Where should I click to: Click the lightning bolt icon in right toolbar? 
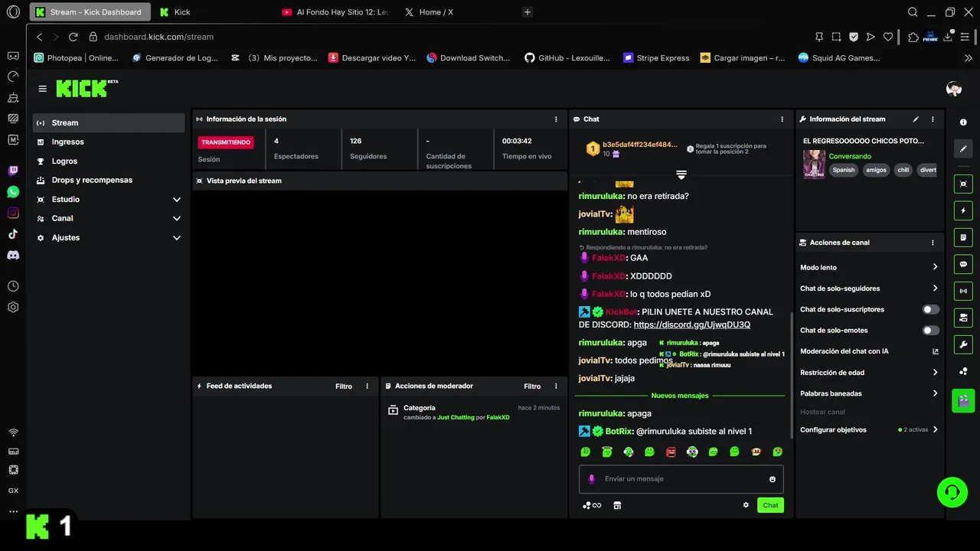[x=963, y=210]
